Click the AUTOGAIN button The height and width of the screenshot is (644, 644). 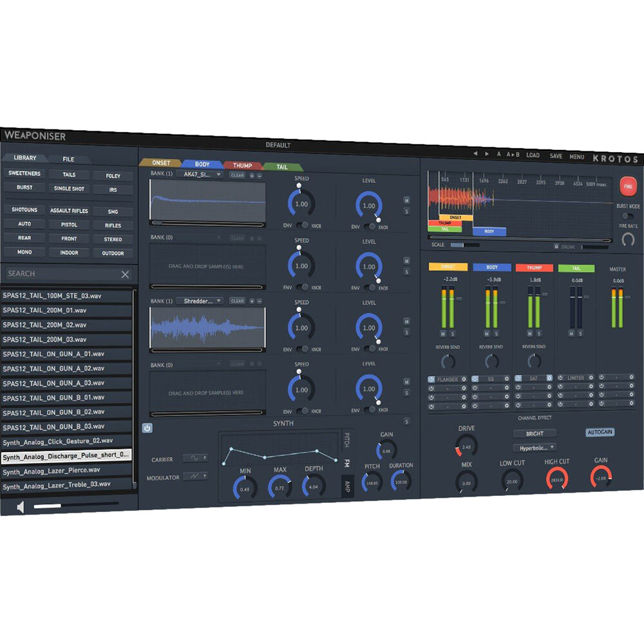(x=600, y=432)
